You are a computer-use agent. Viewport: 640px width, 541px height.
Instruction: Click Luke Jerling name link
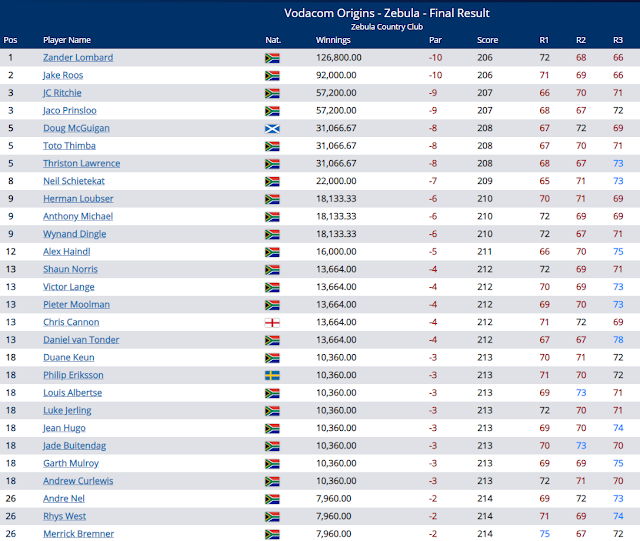click(67, 410)
